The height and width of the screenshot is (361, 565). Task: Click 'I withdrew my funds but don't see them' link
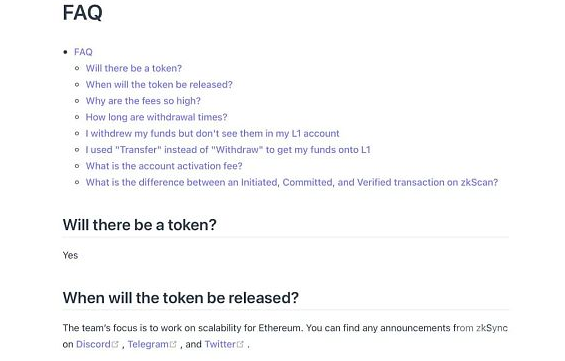pos(212,134)
